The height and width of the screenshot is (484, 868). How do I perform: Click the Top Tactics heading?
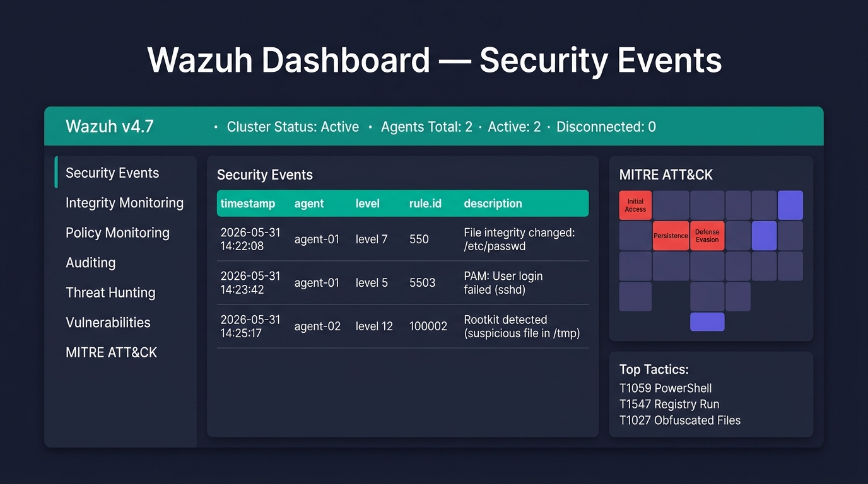point(654,370)
